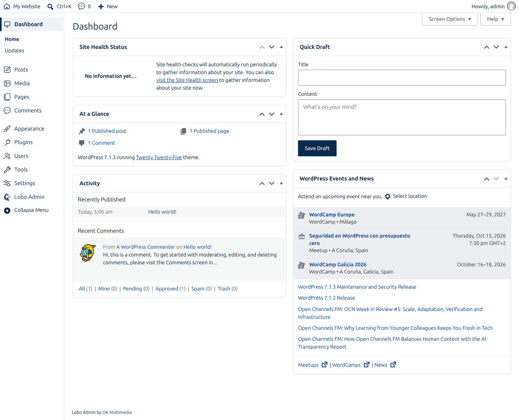Open Plugins via plug icon
The image size is (519, 420).
pyautogui.click(x=7, y=142)
